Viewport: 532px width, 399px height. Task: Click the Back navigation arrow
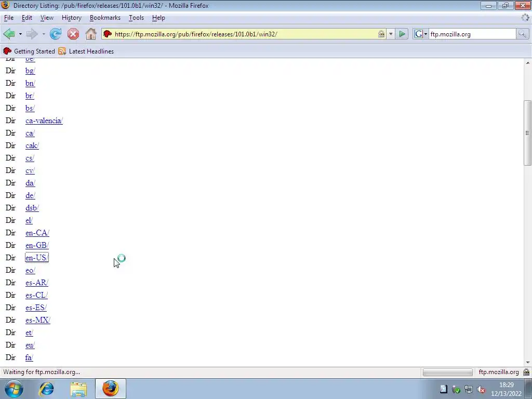coord(9,34)
